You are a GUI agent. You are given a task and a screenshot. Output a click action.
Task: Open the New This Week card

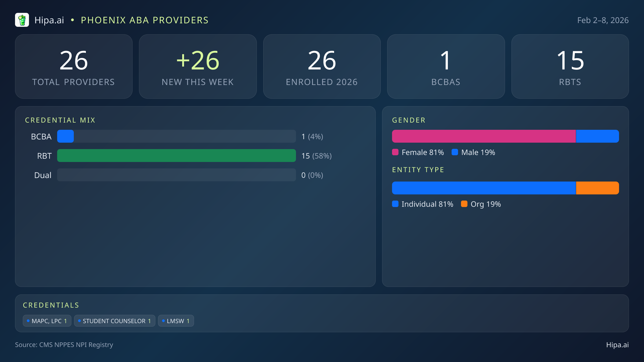click(x=198, y=67)
